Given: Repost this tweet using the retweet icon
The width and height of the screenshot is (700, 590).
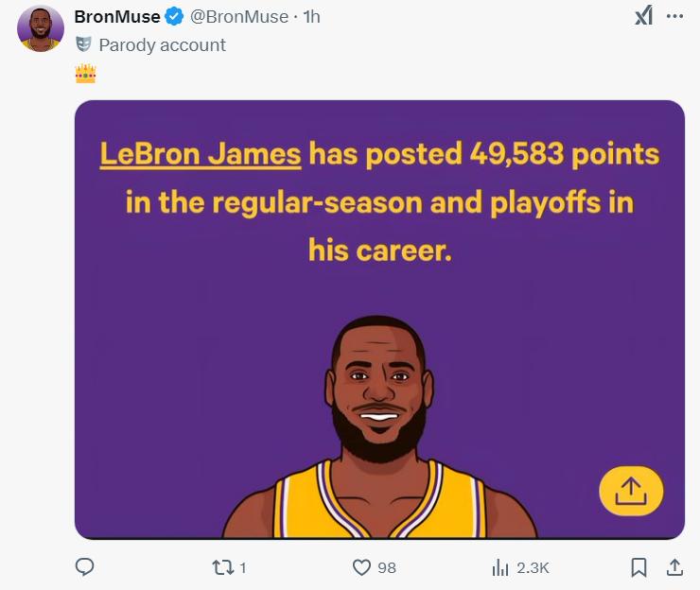Looking at the screenshot, I should pos(222,567).
